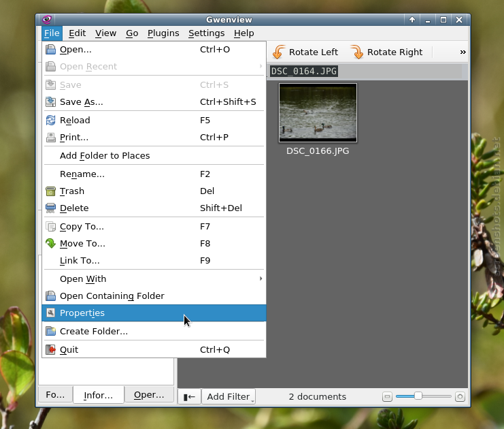The image size is (504, 429).
Task: Click the Rotate Left arrow icon
Action: [279, 52]
